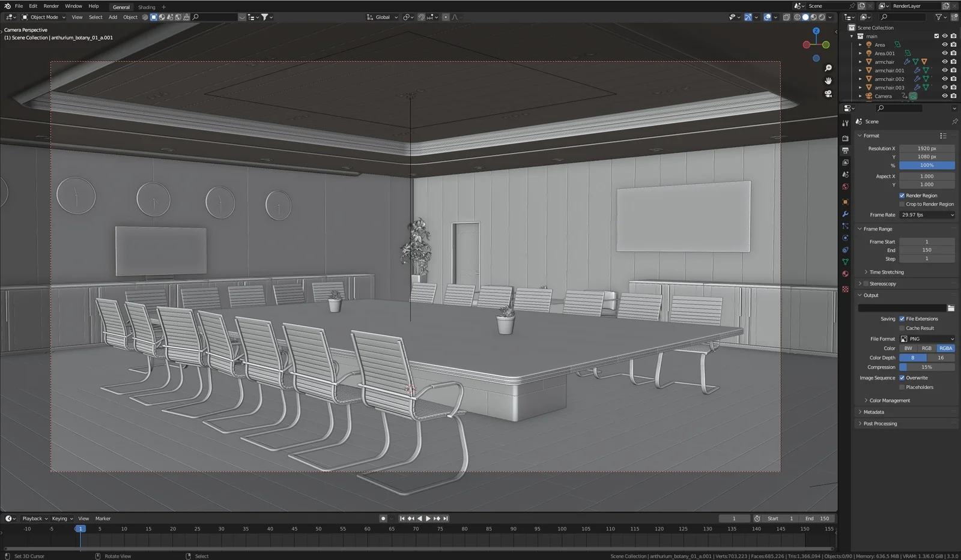This screenshot has height=560, width=961.
Task: Disable viewport visibility of armchair.001
Action: (x=944, y=70)
